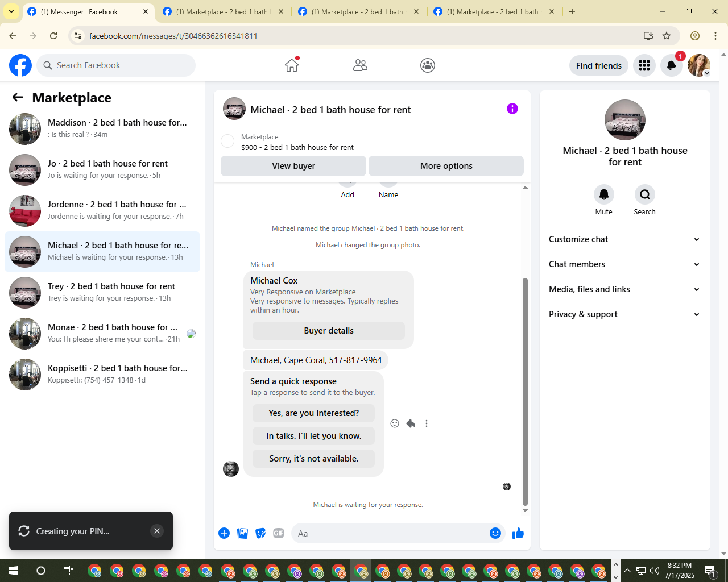Expand the Privacy & support section
The width and height of the screenshot is (728, 582).
624,314
